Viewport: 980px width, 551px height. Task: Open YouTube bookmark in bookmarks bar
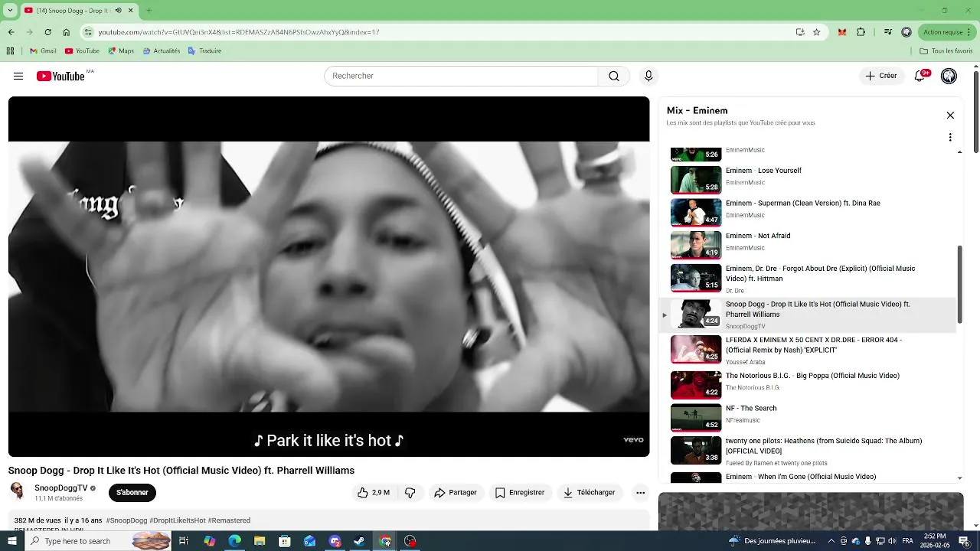[82, 51]
